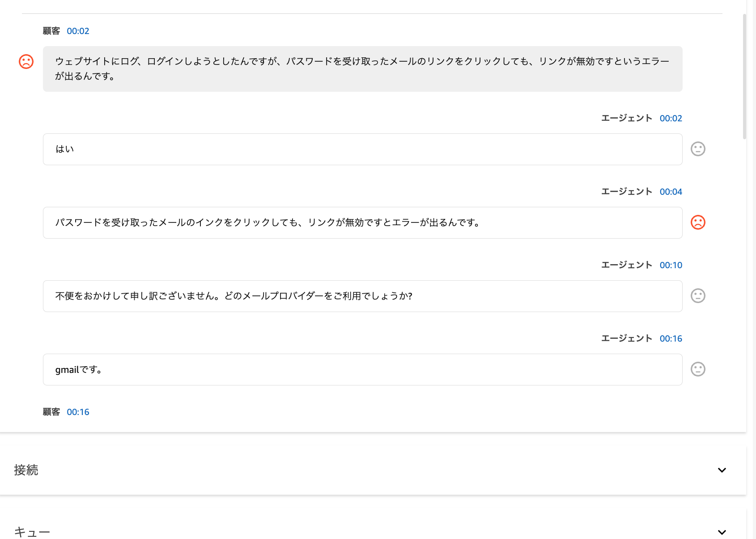
Task: Expand the キュー section
Action: point(722,533)
